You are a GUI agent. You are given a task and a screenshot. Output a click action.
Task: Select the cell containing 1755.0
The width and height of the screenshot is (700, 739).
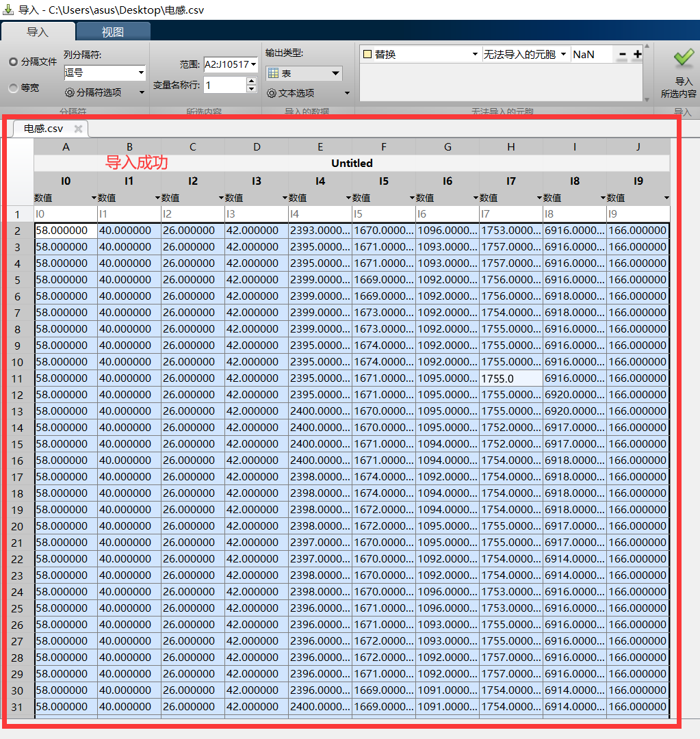point(510,378)
